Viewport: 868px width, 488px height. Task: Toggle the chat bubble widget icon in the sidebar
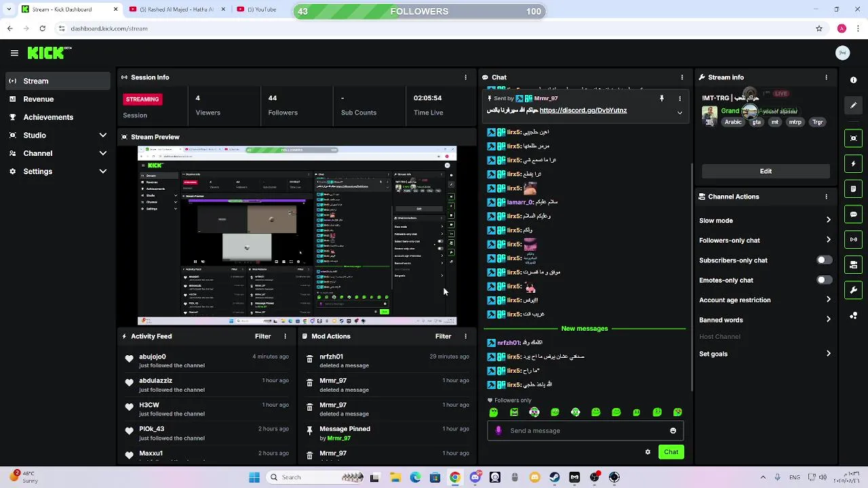point(853,214)
